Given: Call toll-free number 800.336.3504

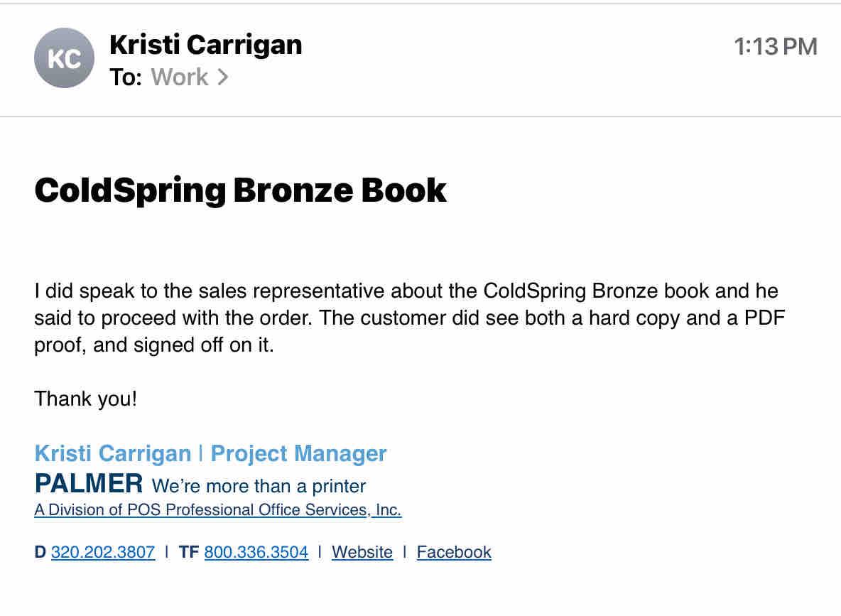Looking at the screenshot, I should (x=256, y=552).
